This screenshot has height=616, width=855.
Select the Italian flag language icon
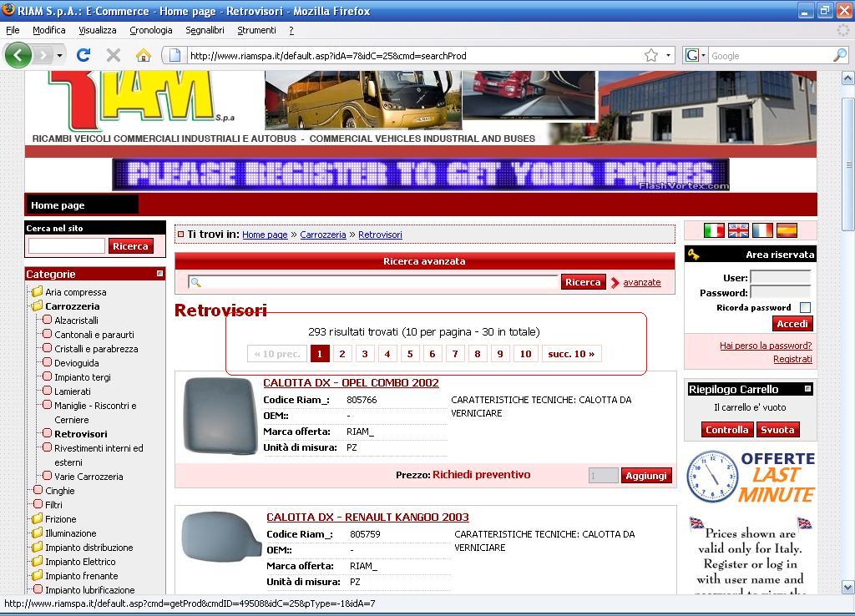point(714,230)
